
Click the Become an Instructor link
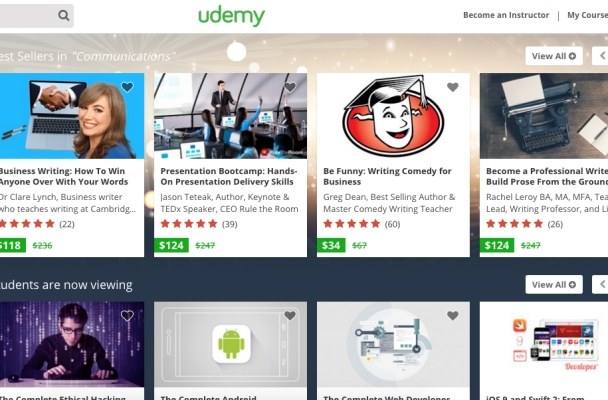pos(506,15)
